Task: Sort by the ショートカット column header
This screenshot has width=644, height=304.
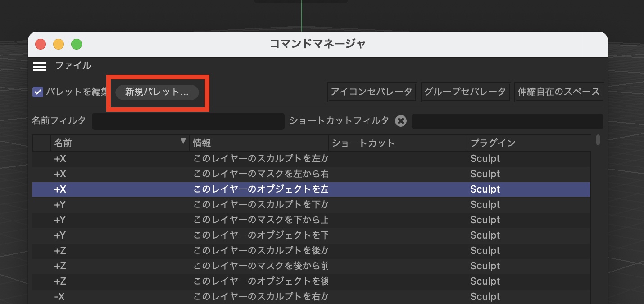Action: click(x=397, y=143)
